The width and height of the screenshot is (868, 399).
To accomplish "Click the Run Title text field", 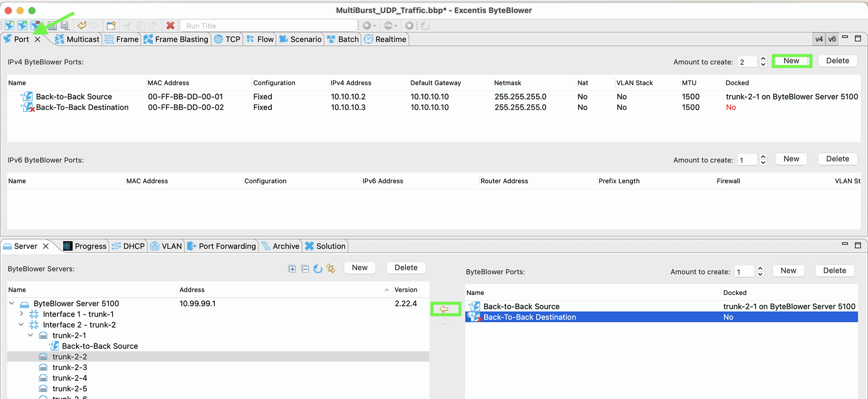I will 269,26.
